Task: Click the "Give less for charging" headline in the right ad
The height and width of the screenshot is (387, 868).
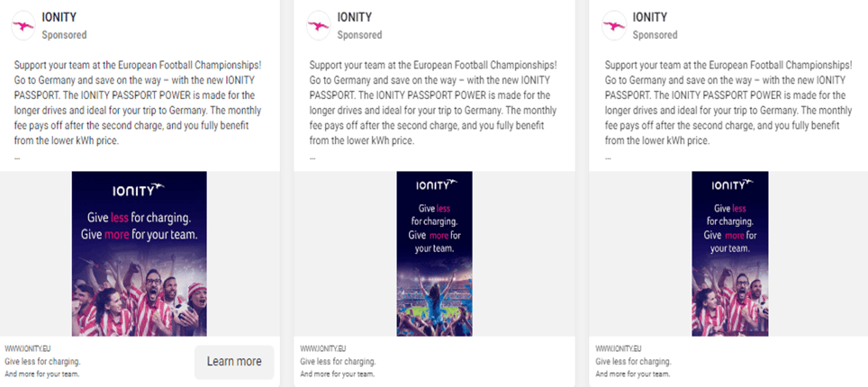Action: pos(632,361)
